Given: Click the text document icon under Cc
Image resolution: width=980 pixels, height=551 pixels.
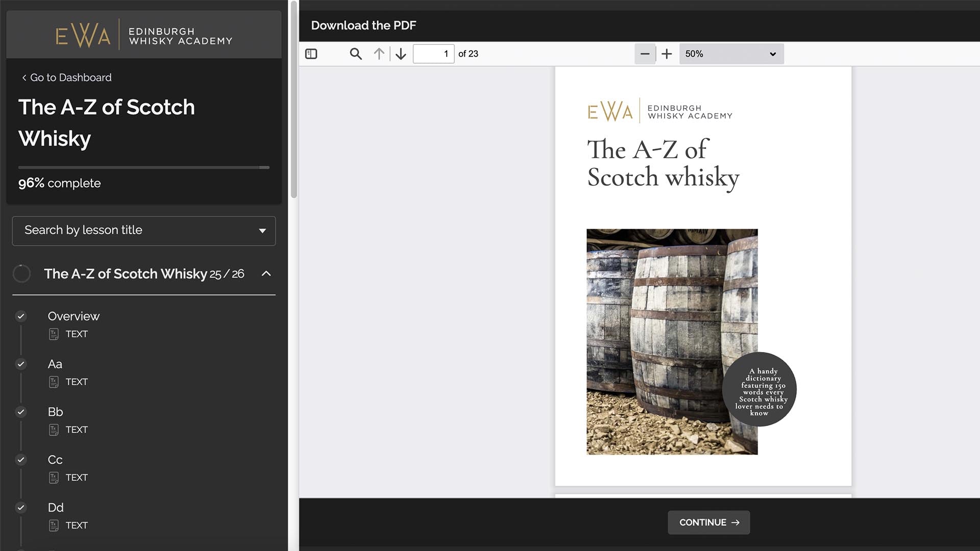Looking at the screenshot, I should (54, 478).
